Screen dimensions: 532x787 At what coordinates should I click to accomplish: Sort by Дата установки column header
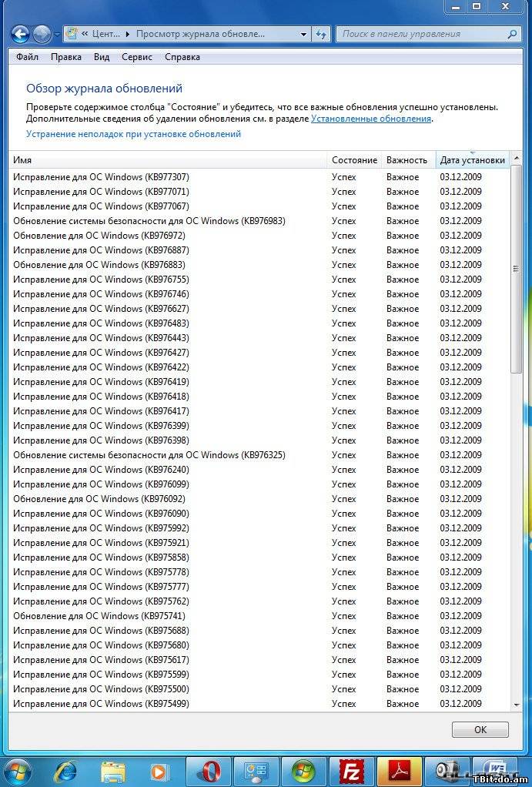pyautogui.click(x=472, y=160)
